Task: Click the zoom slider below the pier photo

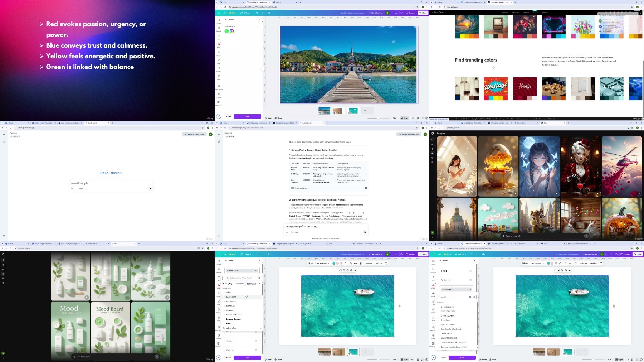Action: (378, 118)
